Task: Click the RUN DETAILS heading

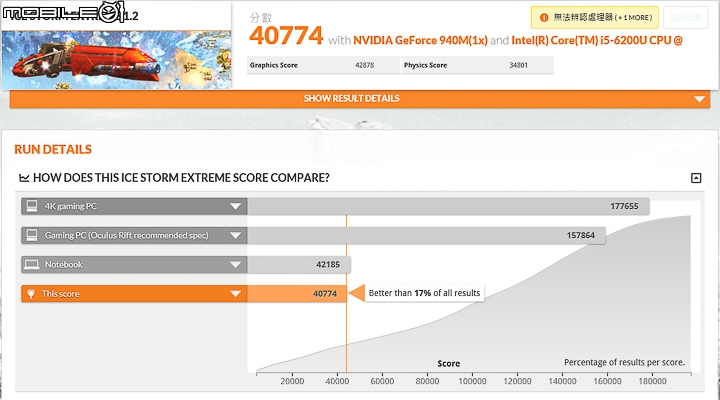Action: (x=53, y=149)
